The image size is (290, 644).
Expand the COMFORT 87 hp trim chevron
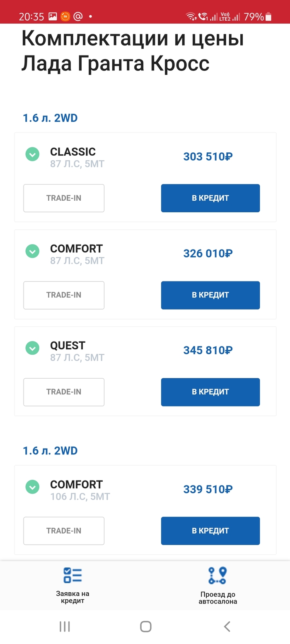pyautogui.click(x=32, y=251)
